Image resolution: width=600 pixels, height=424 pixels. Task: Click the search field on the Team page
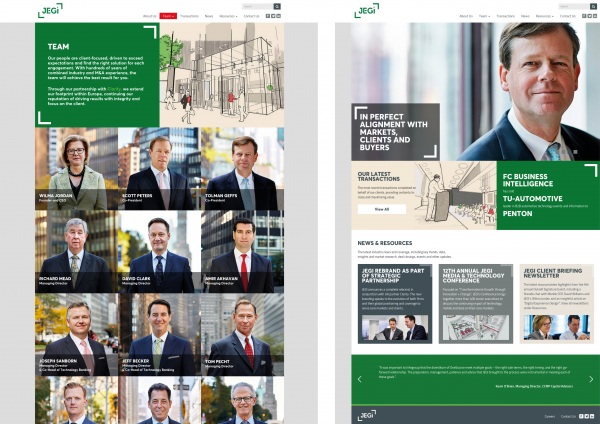pyautogui.click(x=258, y=7)
